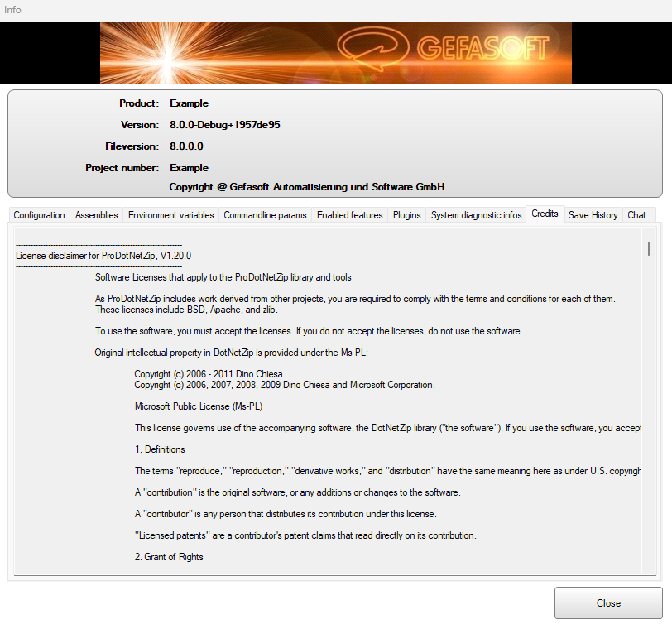This screenshot has height=624, width=672.
Task: Click the line Original intellectual property in DotNetZip
Action: (232, 353)
